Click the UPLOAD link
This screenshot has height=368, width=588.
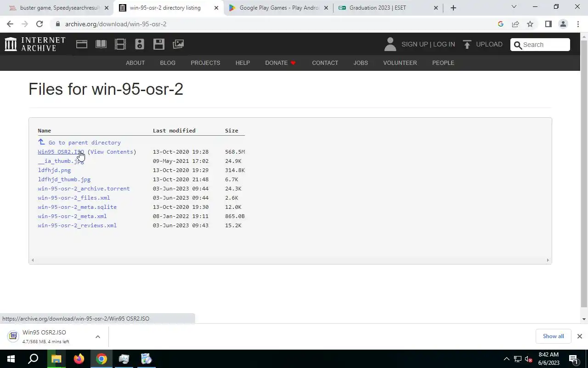(x=489, y=44)
